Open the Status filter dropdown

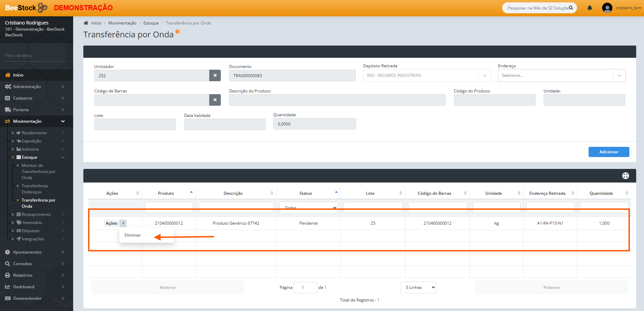click(308, 208)
